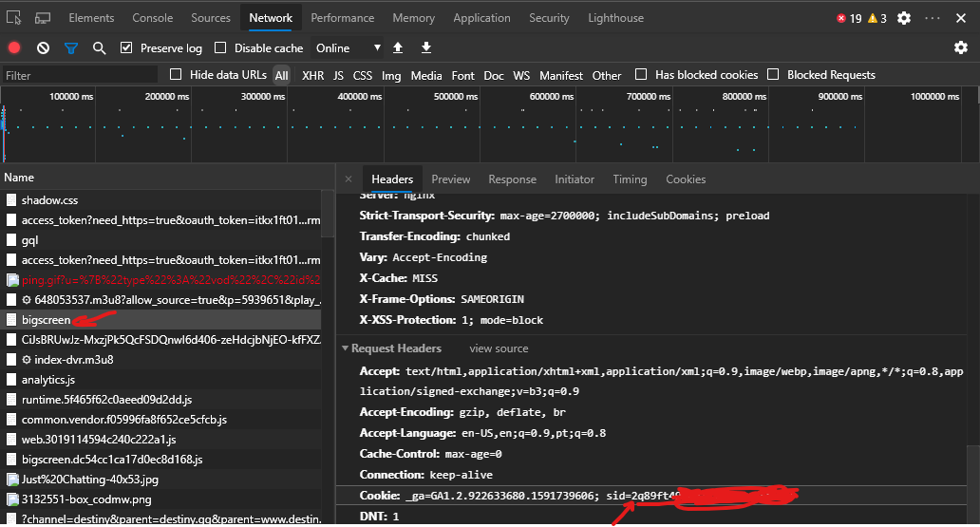Toggle the filter funnel icon
Viewport: 980px width, 527px height.
tap(71, 48)
